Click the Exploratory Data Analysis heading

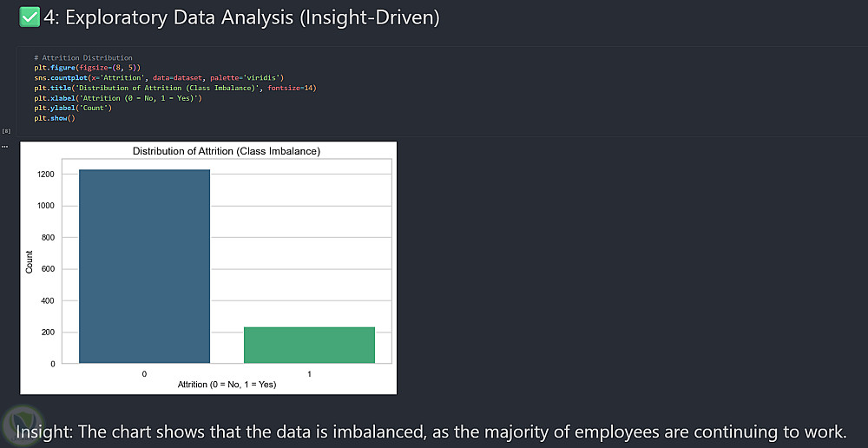pos(240,16)
